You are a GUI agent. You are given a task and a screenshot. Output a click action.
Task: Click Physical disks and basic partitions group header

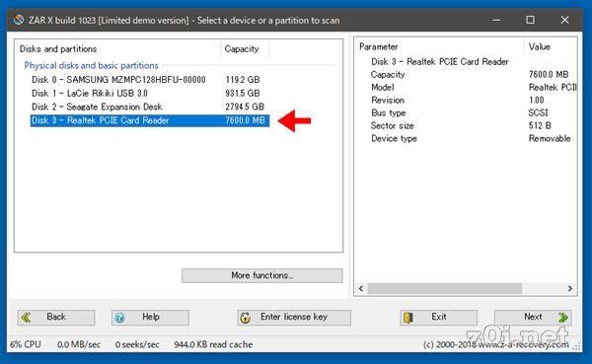[x=91, y=65]
